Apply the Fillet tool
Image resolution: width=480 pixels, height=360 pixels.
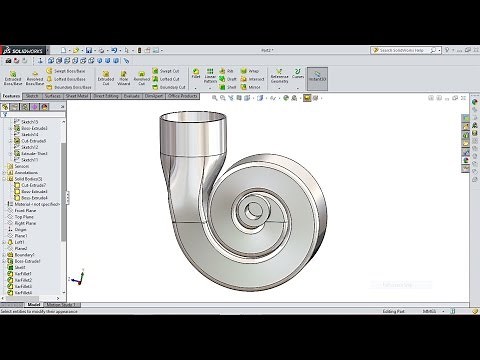click(196, 74)
